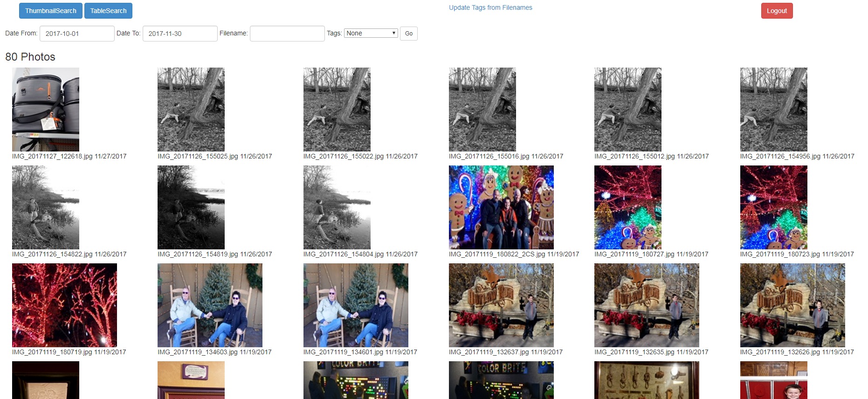The image size is (868, 399).
Task: Focus the Date From field
Action: 77,34
